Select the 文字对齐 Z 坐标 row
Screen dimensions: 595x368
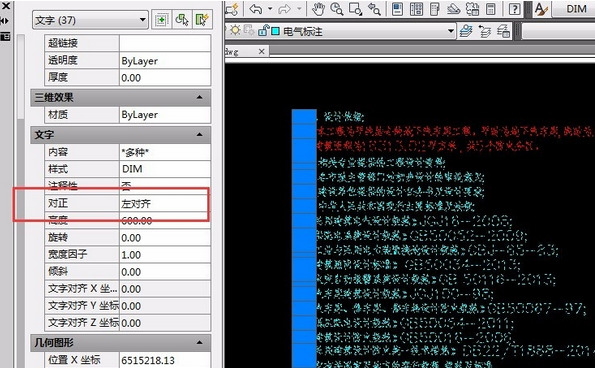pos(128,322)
